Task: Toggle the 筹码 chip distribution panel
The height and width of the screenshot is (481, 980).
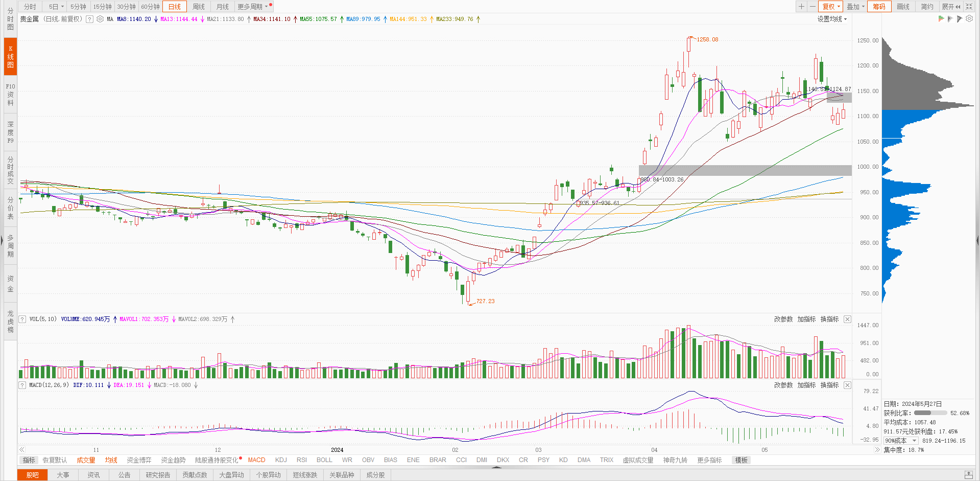Action: 879,7
